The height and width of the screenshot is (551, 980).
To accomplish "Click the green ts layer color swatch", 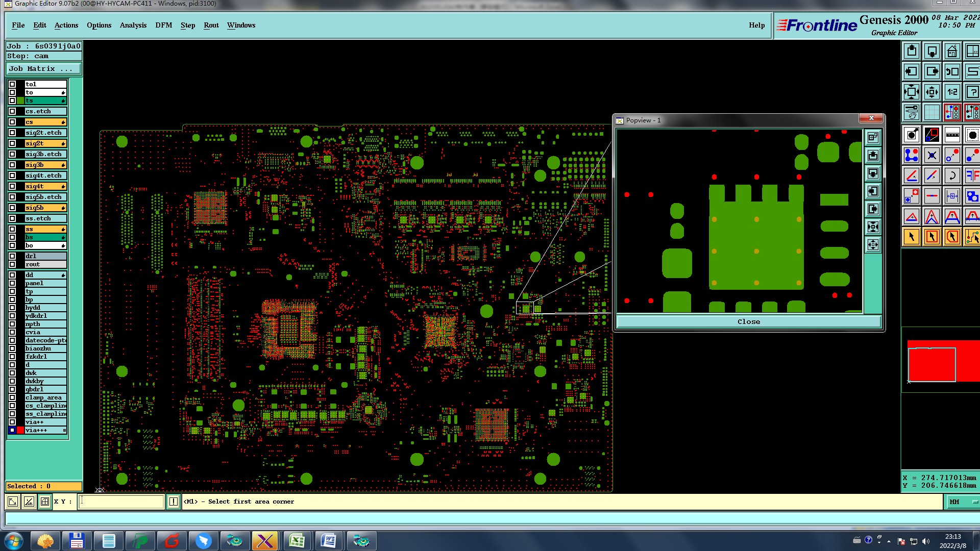I will pos(20,101).
